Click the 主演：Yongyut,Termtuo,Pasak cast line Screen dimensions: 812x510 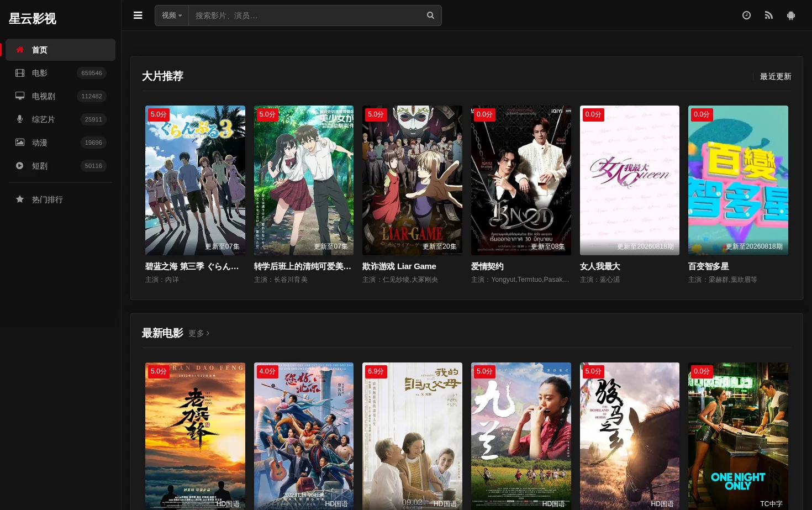pos(520,280)
